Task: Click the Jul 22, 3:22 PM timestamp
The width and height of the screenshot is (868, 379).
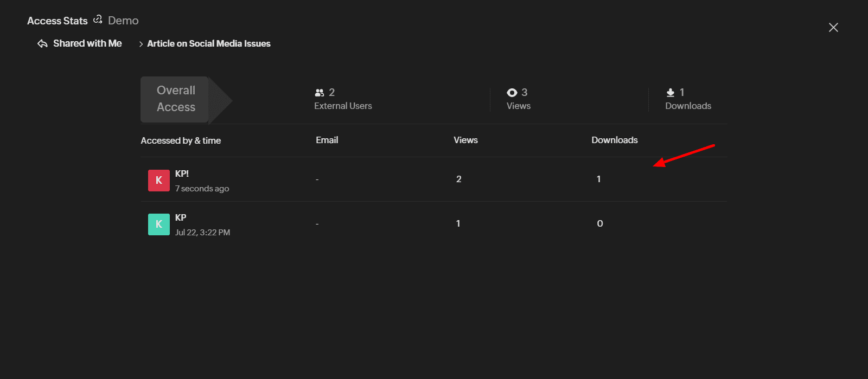Action: 202,233
